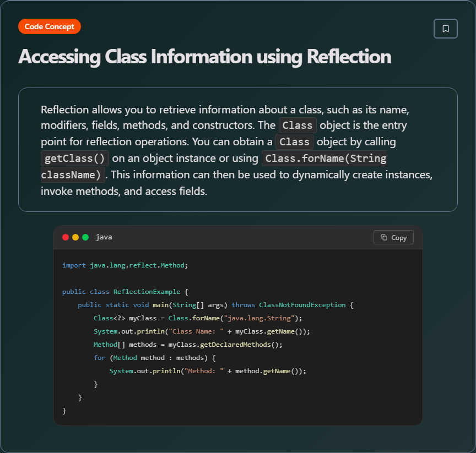Click the getClass() inline code
This screenshot has height=453, width=476.
75,159
